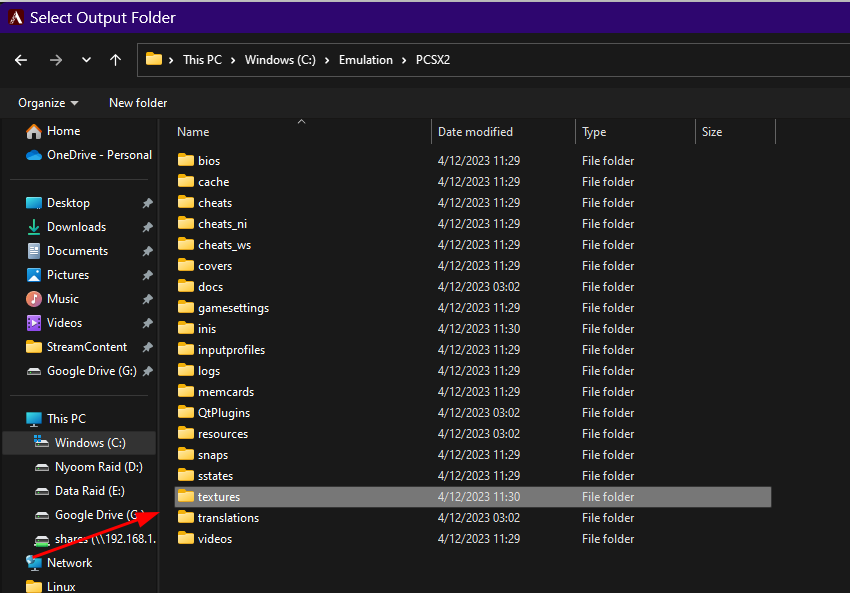Open the Organize dropdown menu
The image size is (850, 593).
pyautogui.click(x=48, y=103)
